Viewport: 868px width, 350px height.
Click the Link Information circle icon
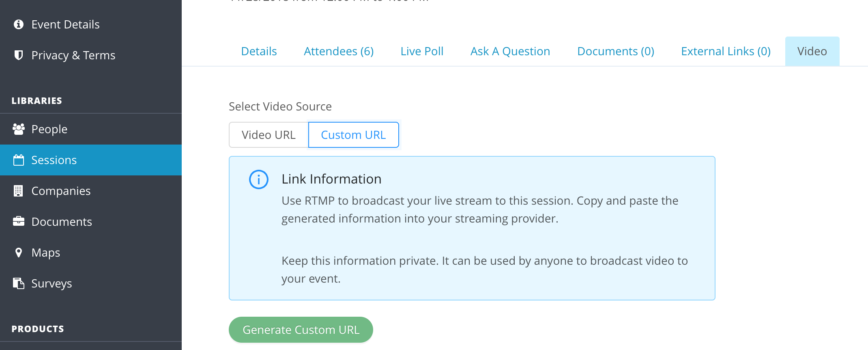point(259,179)
